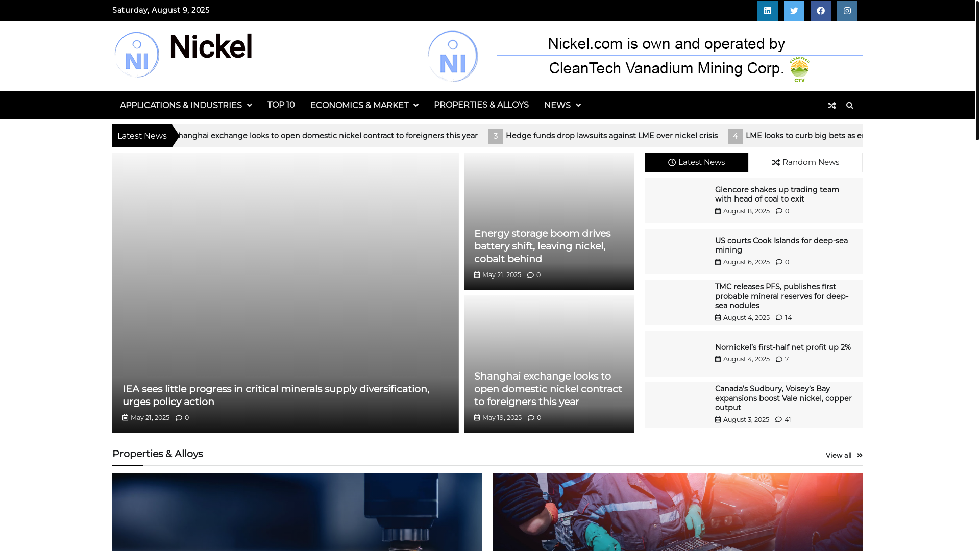Click comment icon on Nornickel article

click(779, 359)
